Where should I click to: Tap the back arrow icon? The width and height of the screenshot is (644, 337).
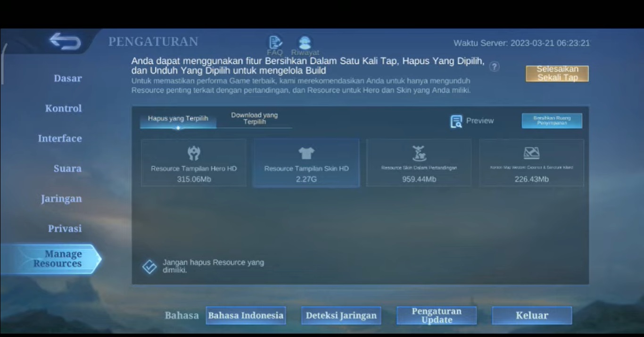pyautogui.click(x=65, y=42)
